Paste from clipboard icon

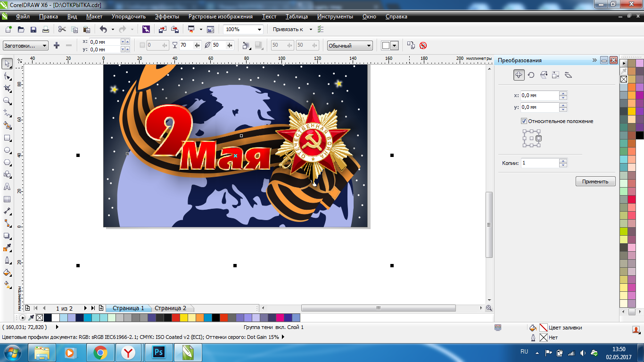click(x=87, y=29)
